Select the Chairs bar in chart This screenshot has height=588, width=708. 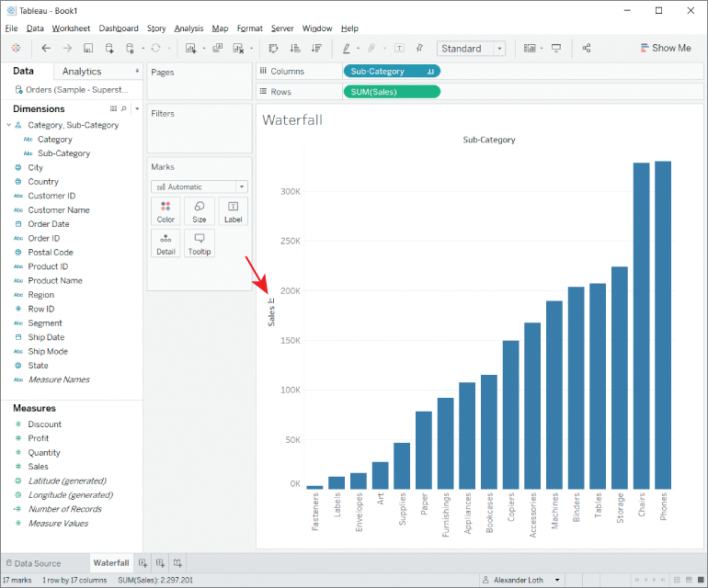(x=641, y=326)
